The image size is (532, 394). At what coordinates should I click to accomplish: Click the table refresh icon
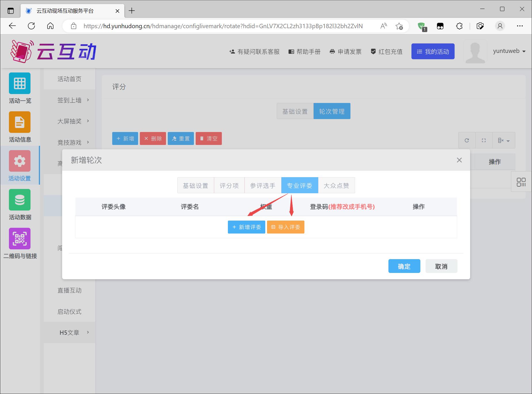[x=467, y=140]
